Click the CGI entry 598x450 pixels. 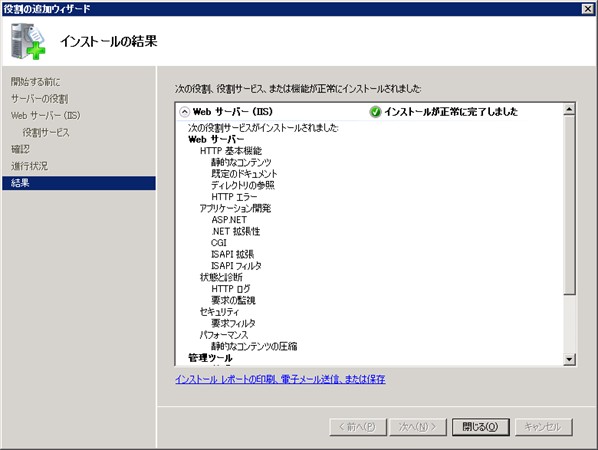[x=219, y=243]
